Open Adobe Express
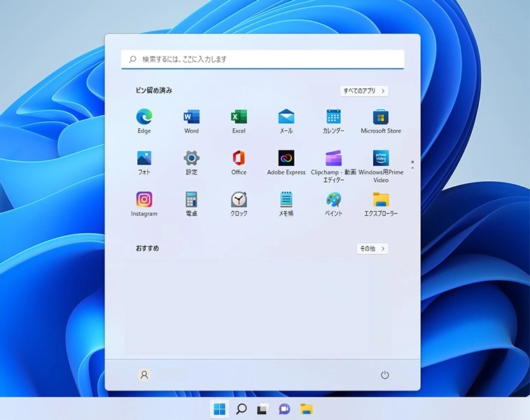 click(x=286, y=162)
